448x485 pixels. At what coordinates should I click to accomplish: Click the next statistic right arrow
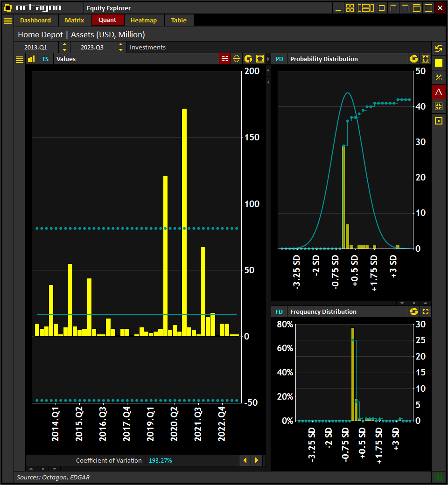pos(257,460)
